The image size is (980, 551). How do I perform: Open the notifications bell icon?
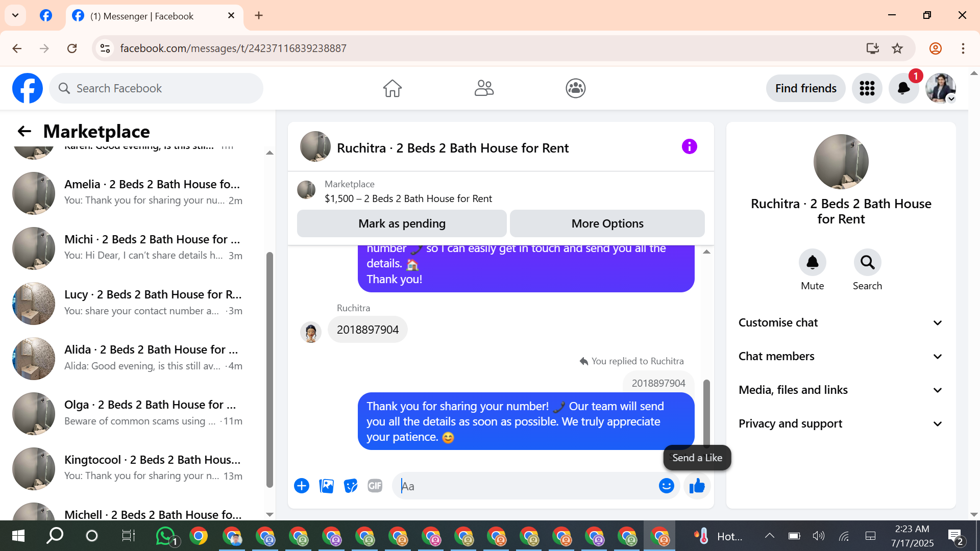click(903, 88)
